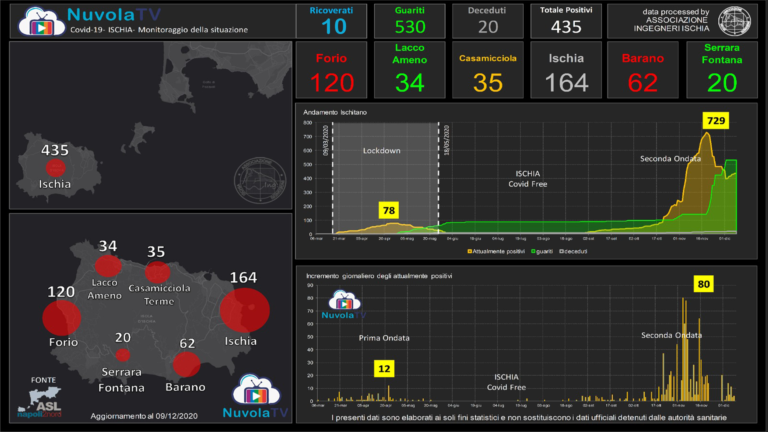The width and height of the screenshot is (768, 432).
Task: Click the NuvolaTV logo in the header
Action: click(x=38, y=20)
